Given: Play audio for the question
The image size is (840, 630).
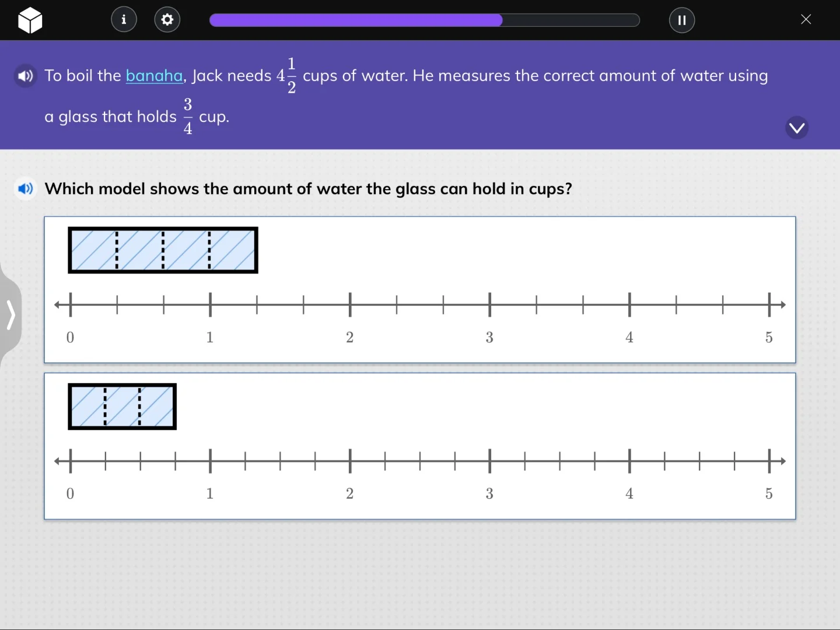Looking at the screenshot, I should pyautogui.click(x=25, y=189).
